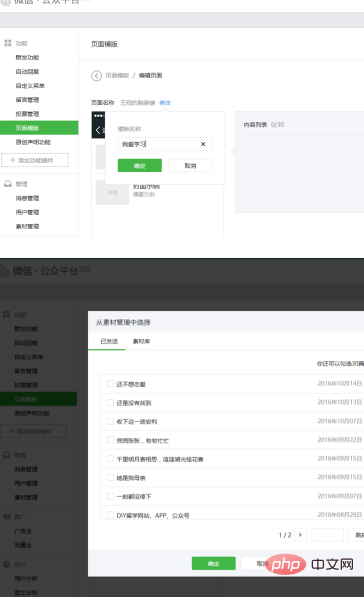Confirm the material selection with green 确定 button
The image size is (364, 597).
[214, 563]
